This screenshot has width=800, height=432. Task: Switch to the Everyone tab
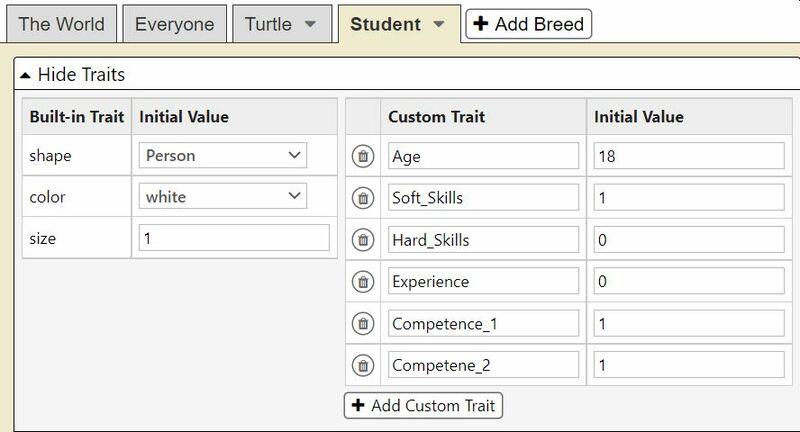pos(174,24)
